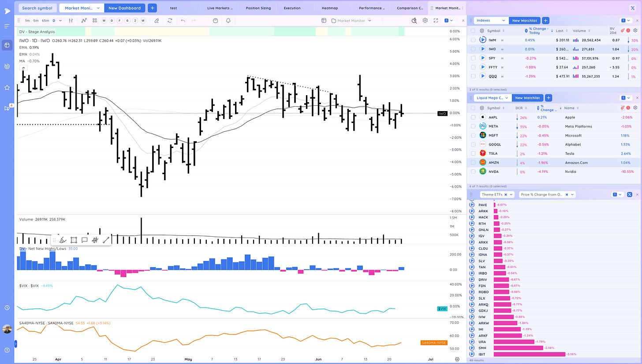Click New Watchlist in the Liquid Mega panel

point(527,98)
